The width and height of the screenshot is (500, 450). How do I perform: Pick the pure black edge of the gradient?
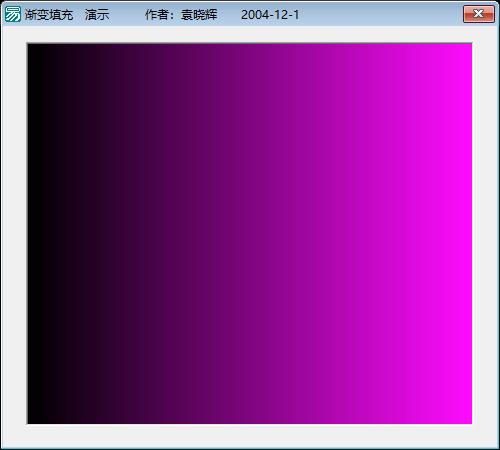pos(35,233)
